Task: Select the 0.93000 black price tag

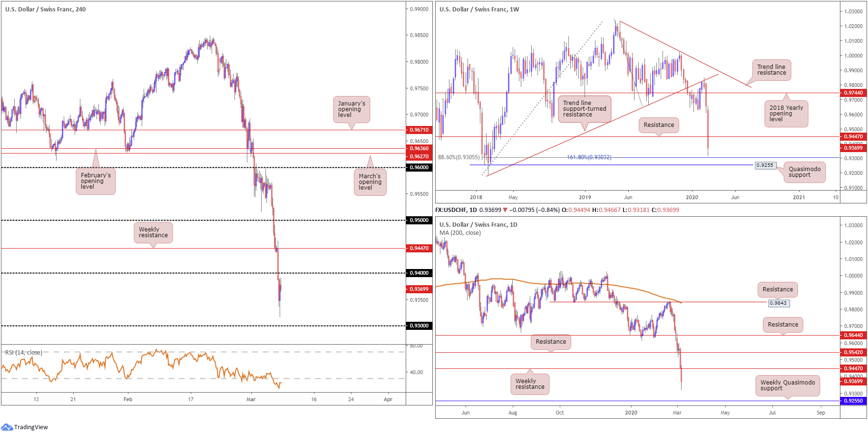Action: coord(419,326)
